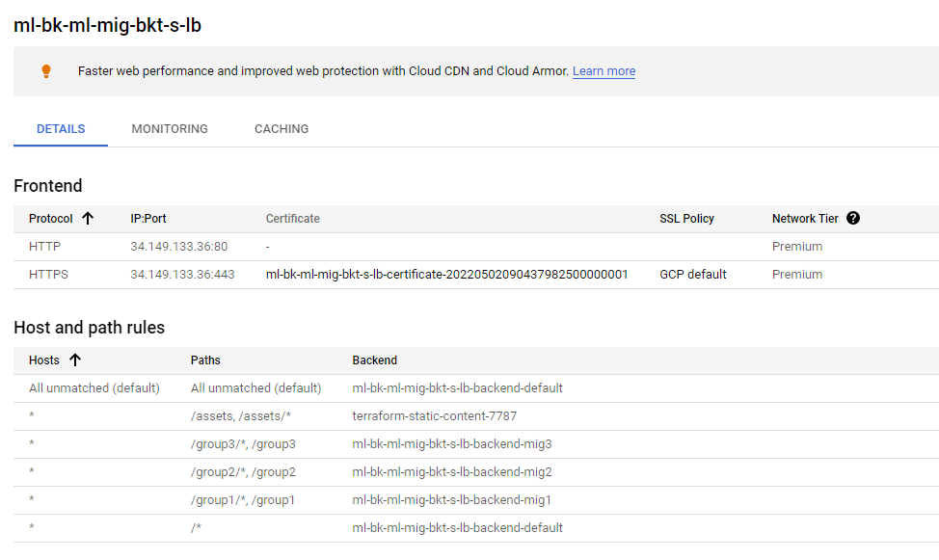939x560 pixels.
Task: Open terraform-static-content-7787 backend
Action: (434, 416)
